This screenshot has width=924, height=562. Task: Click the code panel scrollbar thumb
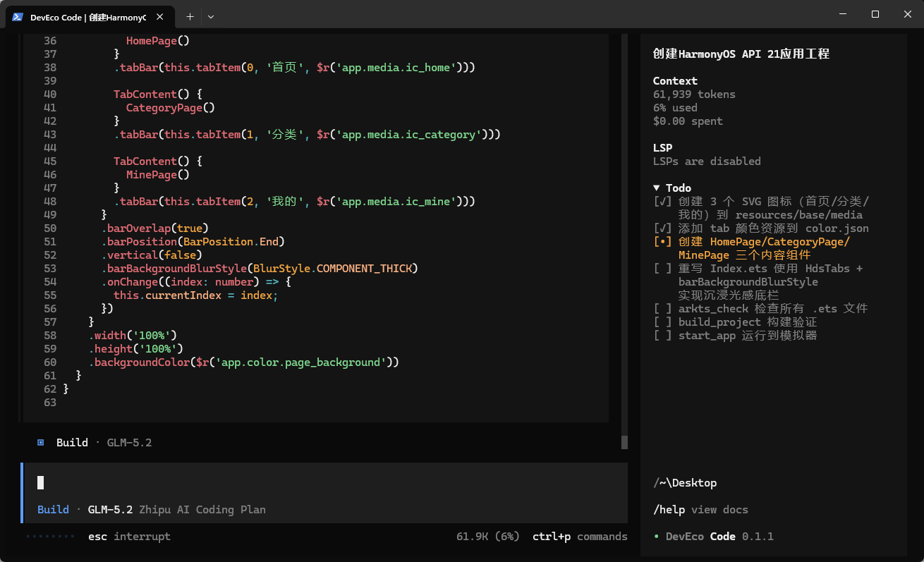click(x=624, y=442)
